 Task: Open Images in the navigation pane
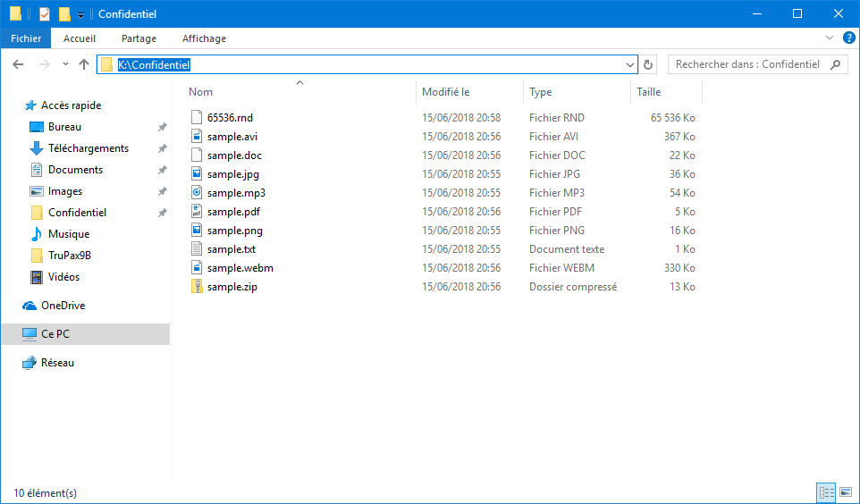64,191
